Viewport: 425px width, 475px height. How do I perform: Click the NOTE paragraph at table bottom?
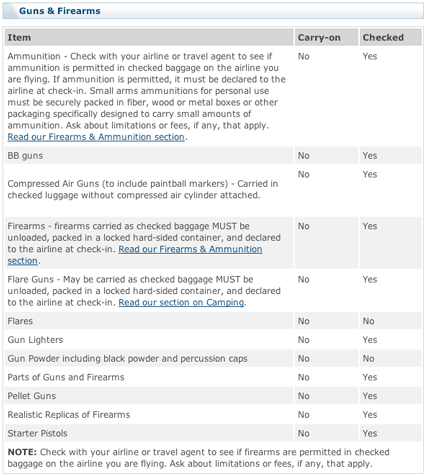click(x=198, y=458)
